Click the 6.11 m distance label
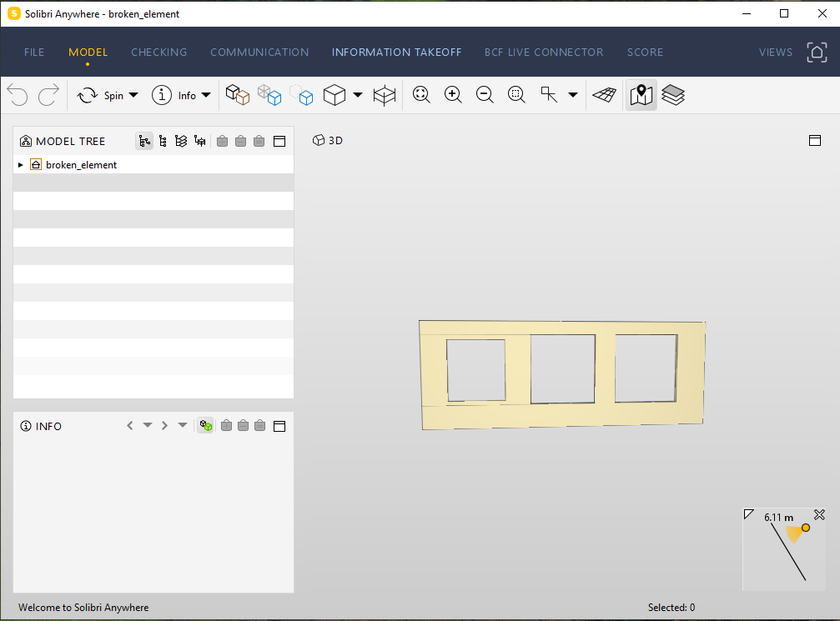The height and width of the screenshot is (621, 840). pos(778,517)
